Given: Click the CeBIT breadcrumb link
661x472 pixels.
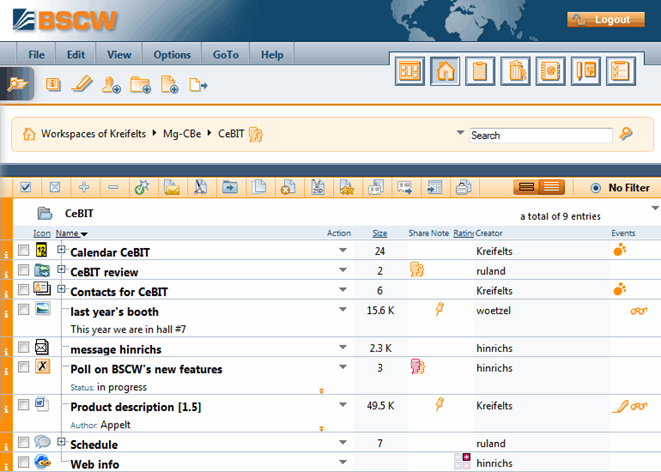Looking at the screenshot, I should (231, 134).
